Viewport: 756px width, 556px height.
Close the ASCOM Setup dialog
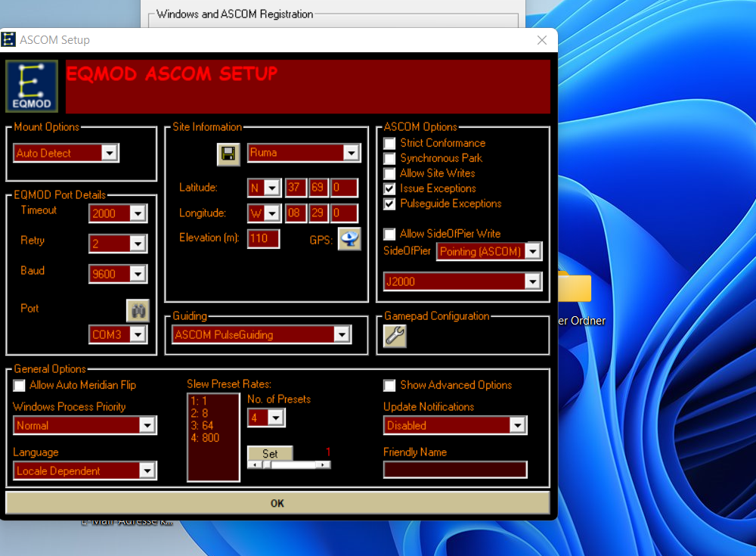click(542, 40)
